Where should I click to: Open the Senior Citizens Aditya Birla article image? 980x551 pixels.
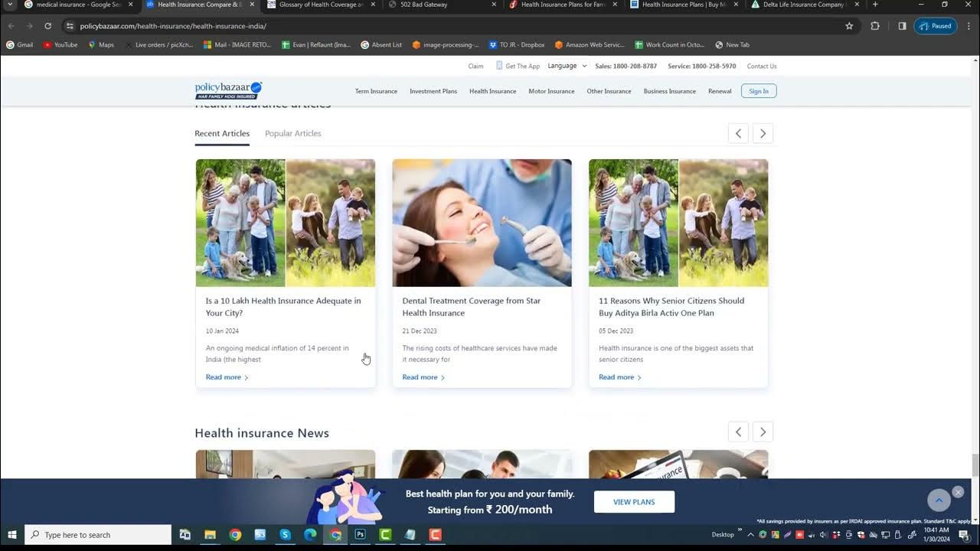(x=678, y=223)
